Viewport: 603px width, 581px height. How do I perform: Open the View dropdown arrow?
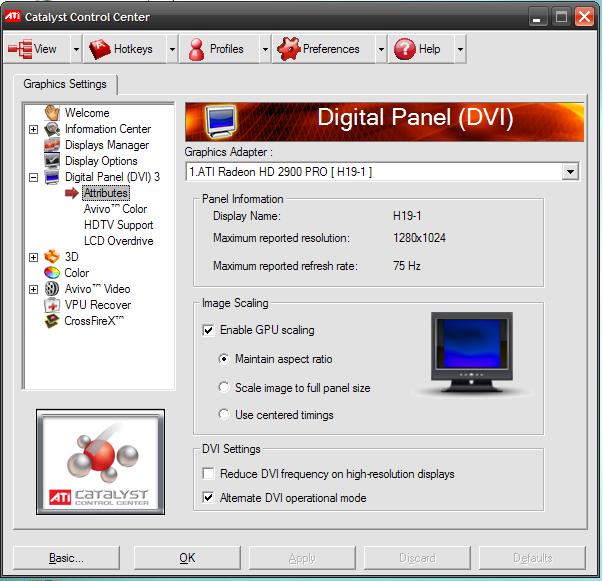pos(76,49)
